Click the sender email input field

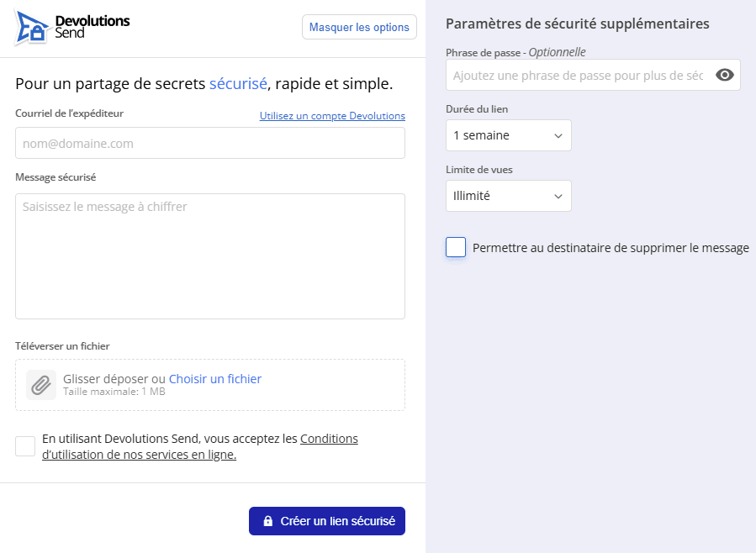click(x=209, y=143)
